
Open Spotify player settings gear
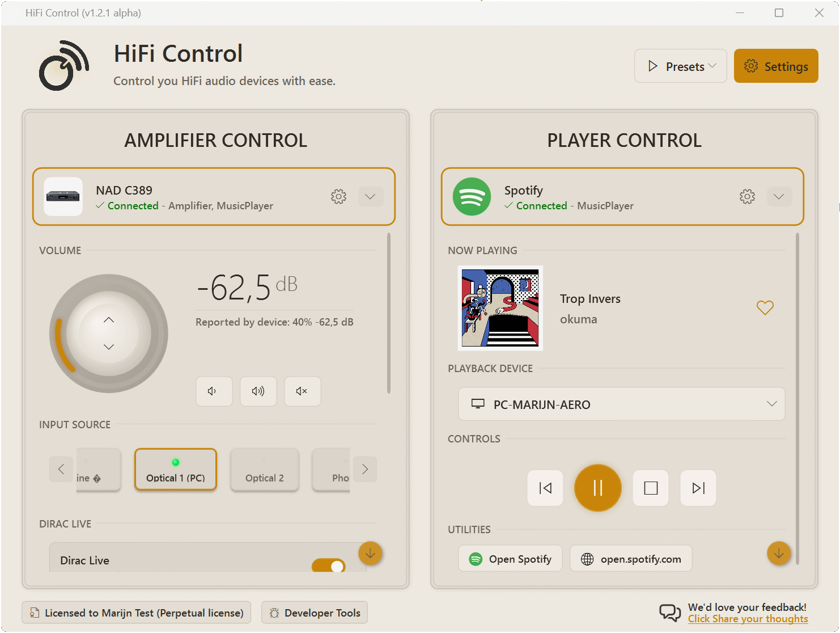point(747,197)
